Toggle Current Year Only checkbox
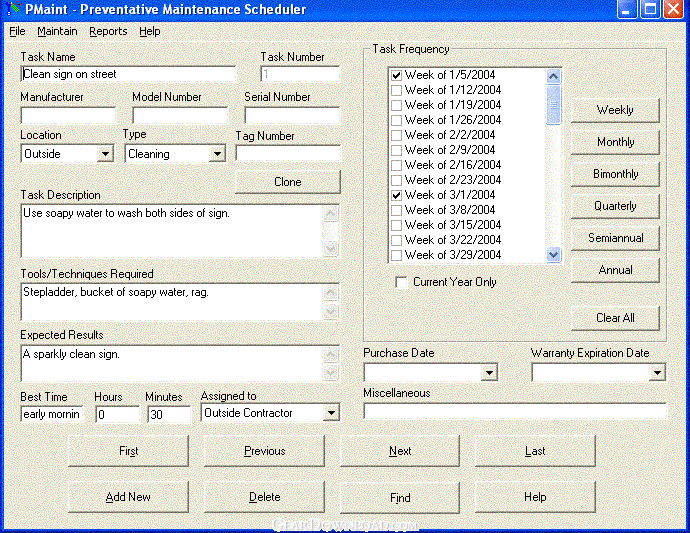 [401, 282]
